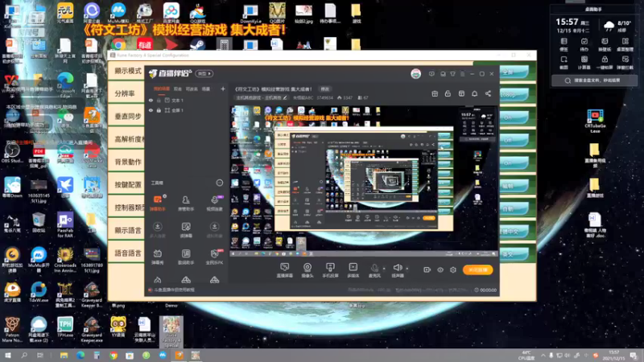Image resolution: width=644 pixels, height=362 pixels.
Task: Click the microphone icon in bottom bar
Action: click(374, 269)
